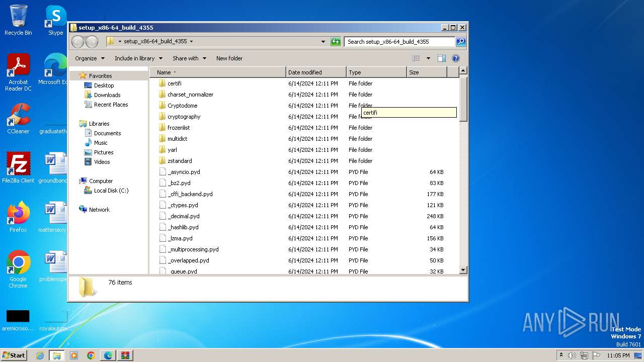This screenshot has width=644, height=362.
Task: Click File Explorer taskbar icon
Action: click(57, 355)
